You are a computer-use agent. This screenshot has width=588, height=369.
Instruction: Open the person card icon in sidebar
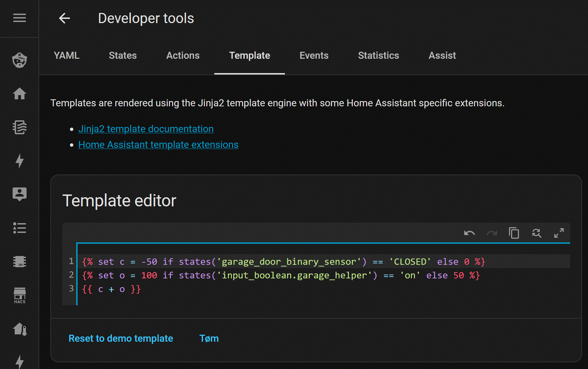click(20, 194)
